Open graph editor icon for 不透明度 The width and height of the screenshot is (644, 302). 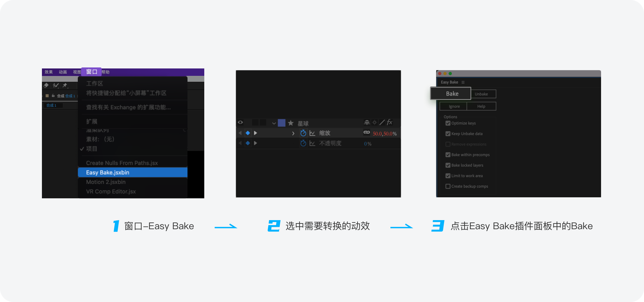tap(312, 143)
